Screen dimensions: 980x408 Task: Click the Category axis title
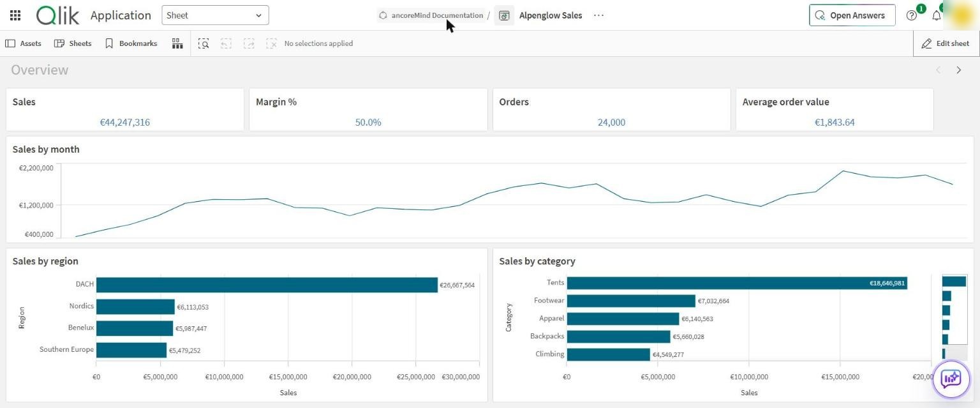pos(509,317)
